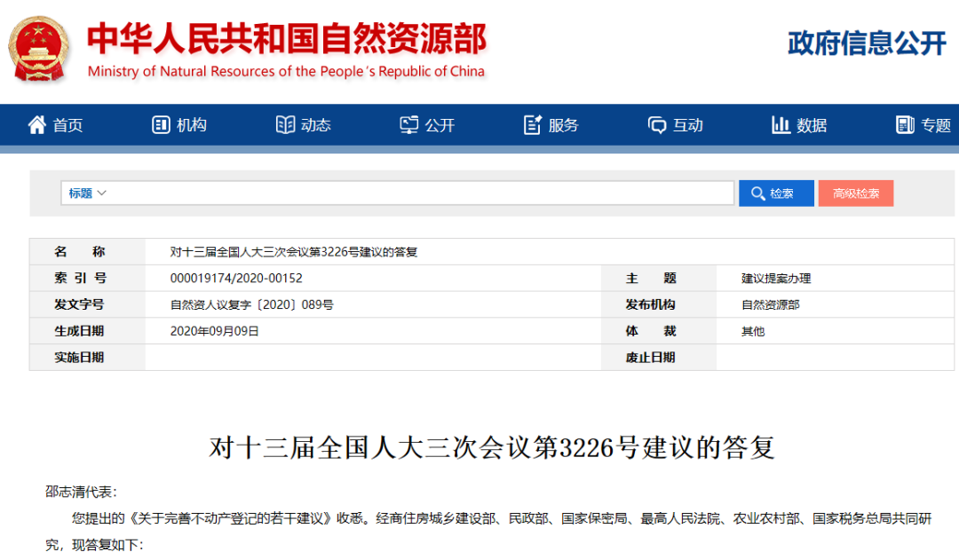Click the 名称 row title text
The width and height of the screenshot is (959, 560).
(294, 252)
